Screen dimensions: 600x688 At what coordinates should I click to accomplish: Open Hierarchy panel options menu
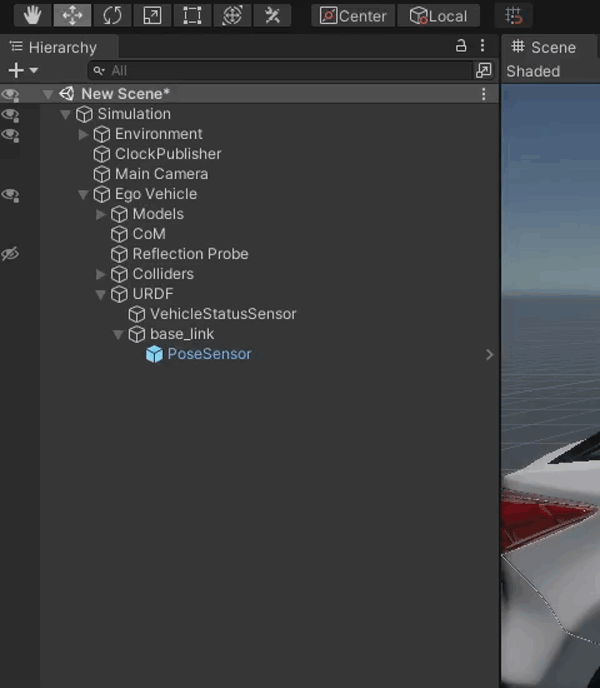click(x=482, y=46)
